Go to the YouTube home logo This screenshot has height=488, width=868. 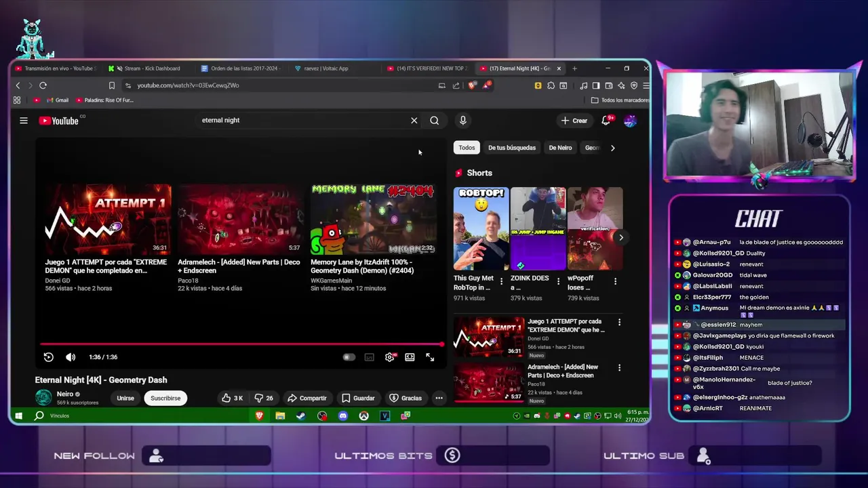pyautogui.click(x=59, y=121)
